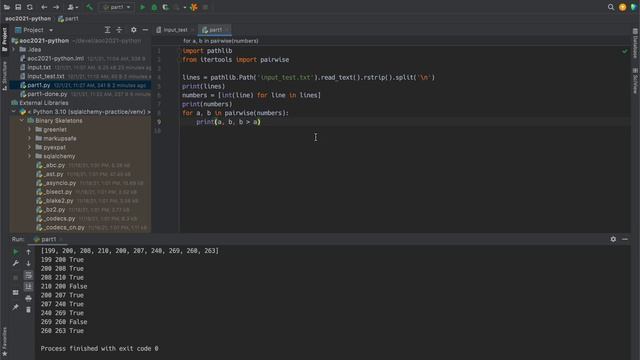Pin the Run panel tab
The image size is (640, 360).
tap(16, 307)
